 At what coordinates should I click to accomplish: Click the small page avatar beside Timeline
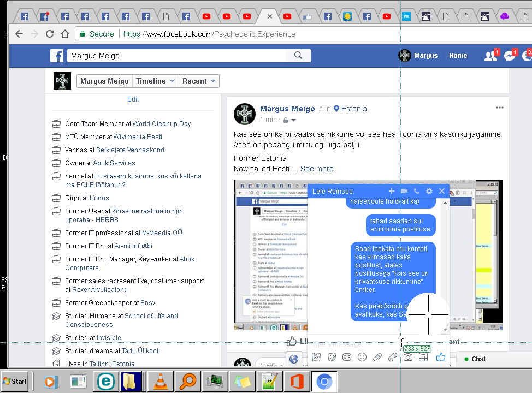tap(62, 81)
